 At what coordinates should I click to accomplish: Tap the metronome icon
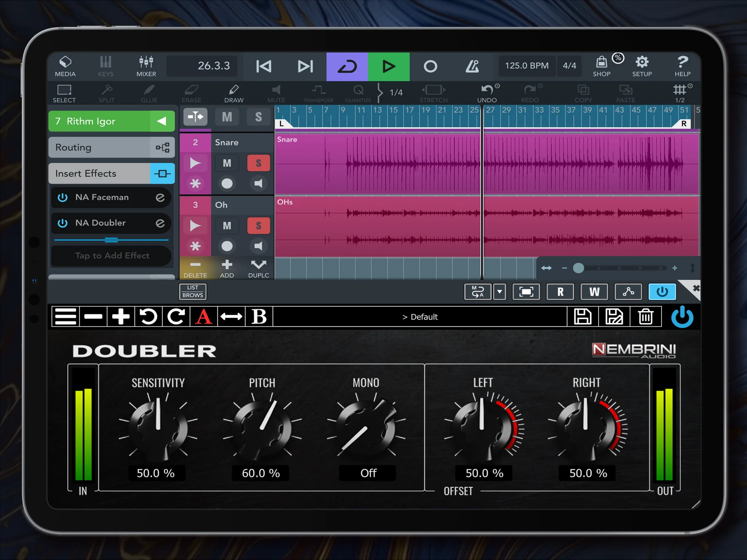pos(473,66)
